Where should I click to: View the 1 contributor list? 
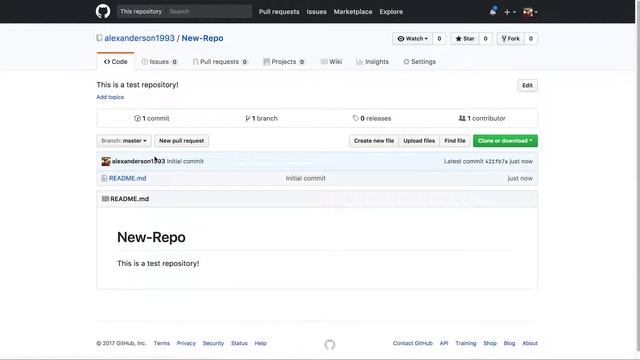tap(482, 118)
